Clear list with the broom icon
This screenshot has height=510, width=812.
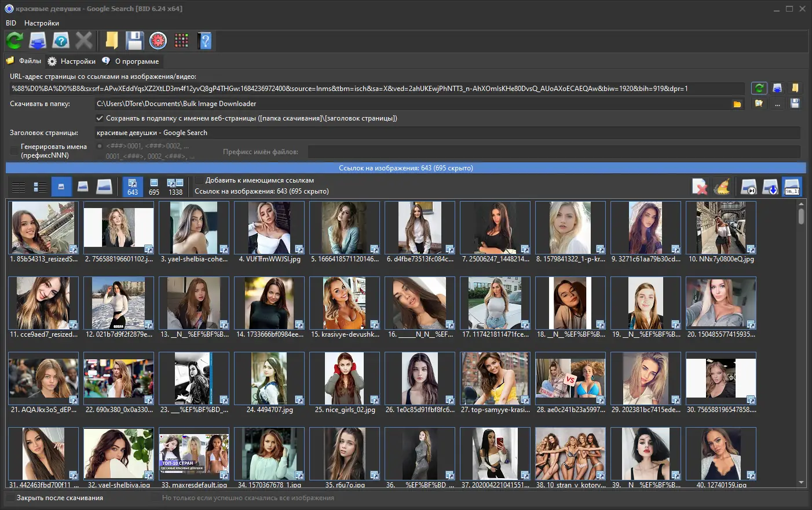(x=722, y=187)
